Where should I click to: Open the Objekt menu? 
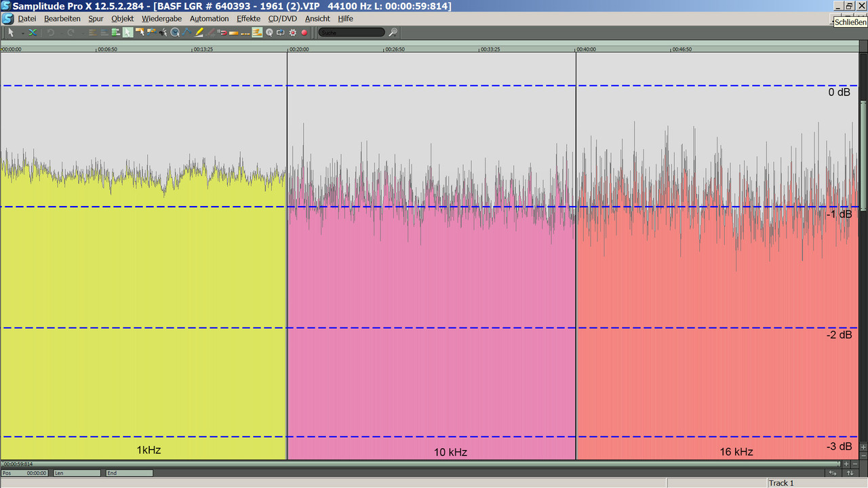coord(123,18)
